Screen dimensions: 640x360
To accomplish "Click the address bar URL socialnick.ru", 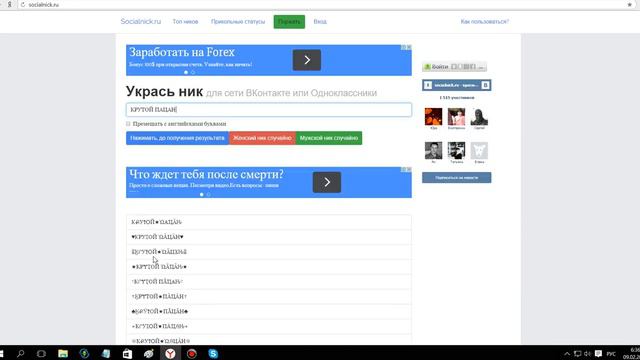I will [44, 4].
